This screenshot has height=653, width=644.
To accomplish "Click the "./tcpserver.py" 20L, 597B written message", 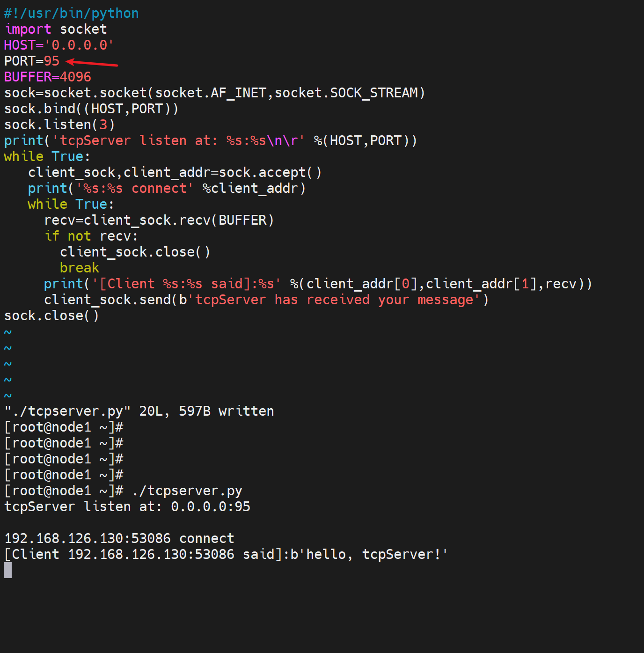I will 139,411.
